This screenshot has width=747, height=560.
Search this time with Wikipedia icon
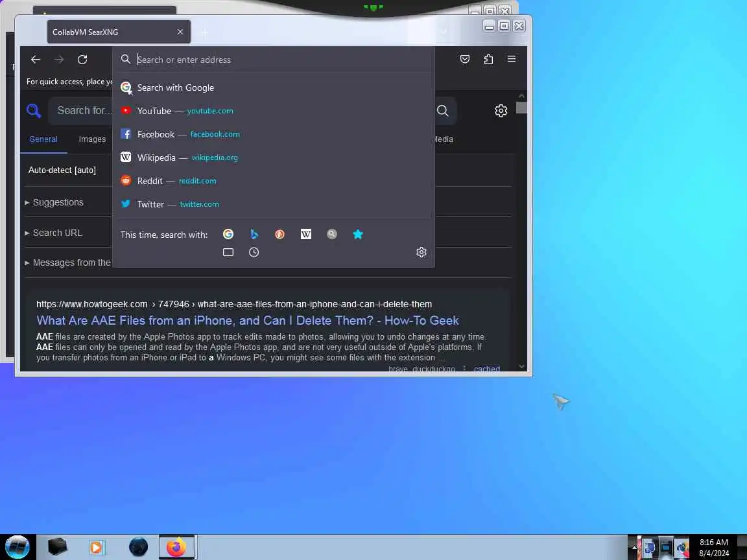306,234
